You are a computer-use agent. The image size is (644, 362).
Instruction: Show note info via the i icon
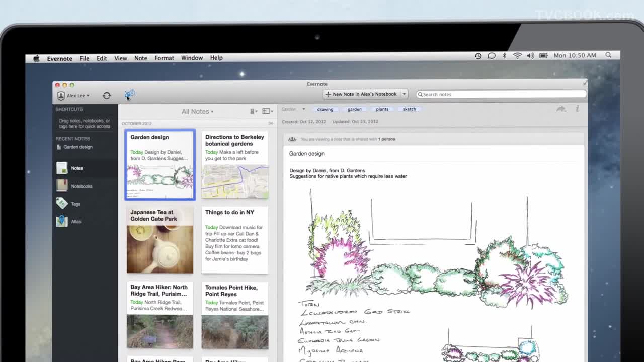tap(577, 109)
